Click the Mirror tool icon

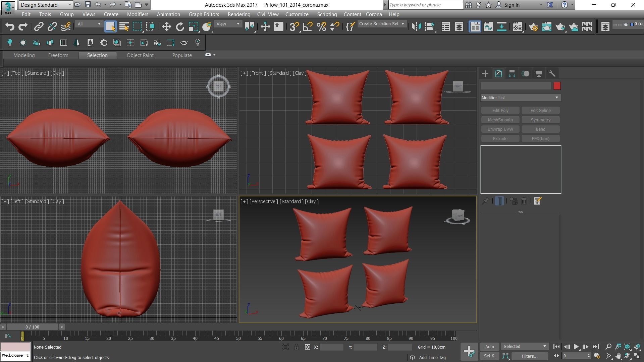click(x=416, y=27)
